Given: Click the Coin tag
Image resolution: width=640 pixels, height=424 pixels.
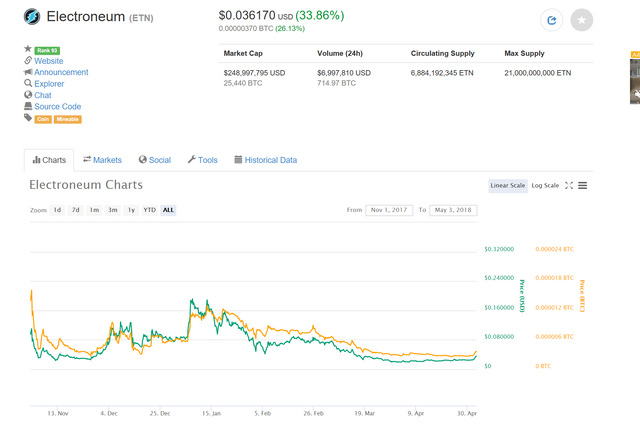Looking at the screenshot, I should coord(43,119).
